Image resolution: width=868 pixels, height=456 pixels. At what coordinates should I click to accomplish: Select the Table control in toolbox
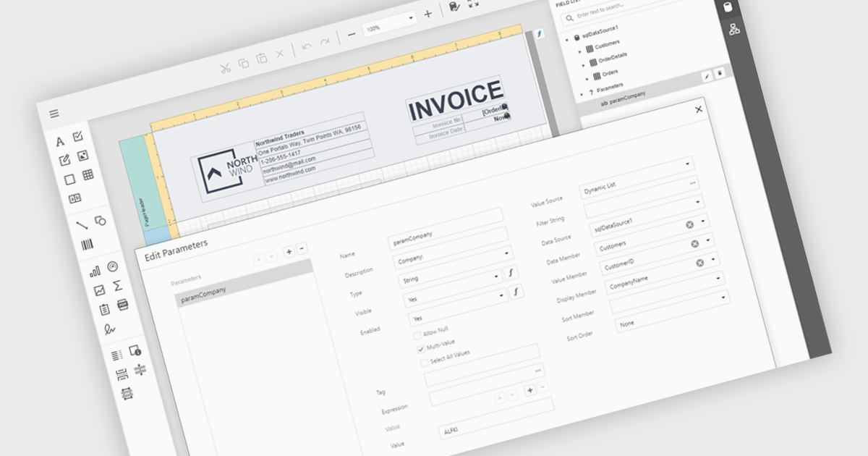click(x=88, y=174)
